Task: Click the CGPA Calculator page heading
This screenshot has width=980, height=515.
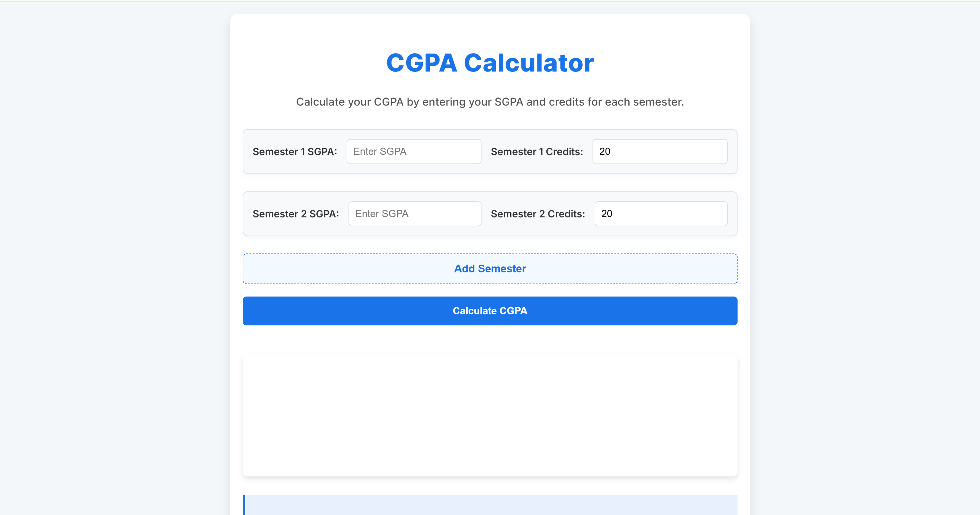Action: pyautogui.click(x=490, y=63)
